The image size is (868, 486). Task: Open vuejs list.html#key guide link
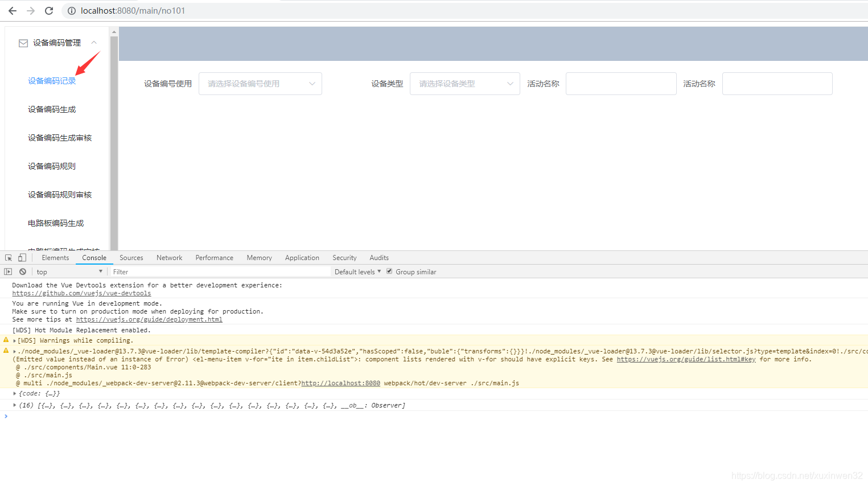[x=686, y=360]
